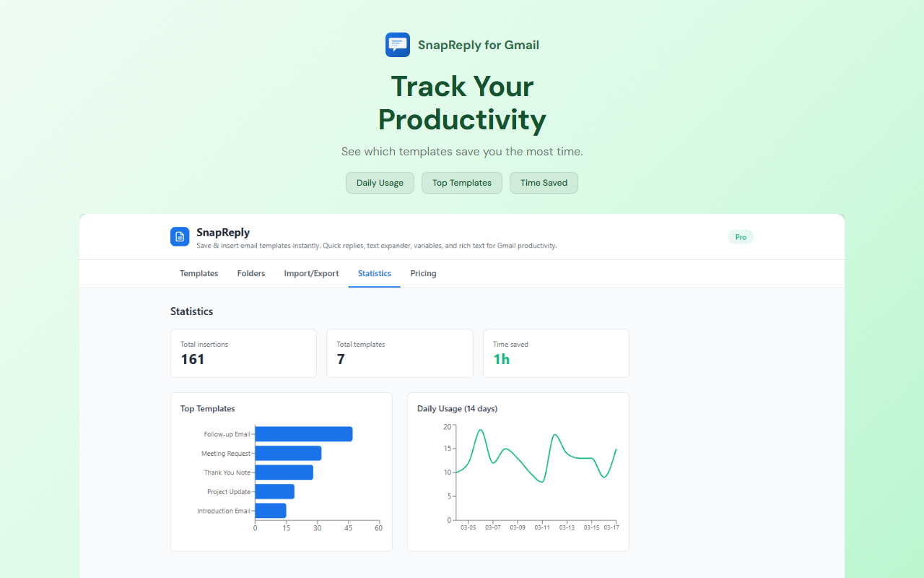Image resolution: width=924 pixels, height=578 pixels.
Task: Select the Statistics heading
Action: tap(191, 311)
